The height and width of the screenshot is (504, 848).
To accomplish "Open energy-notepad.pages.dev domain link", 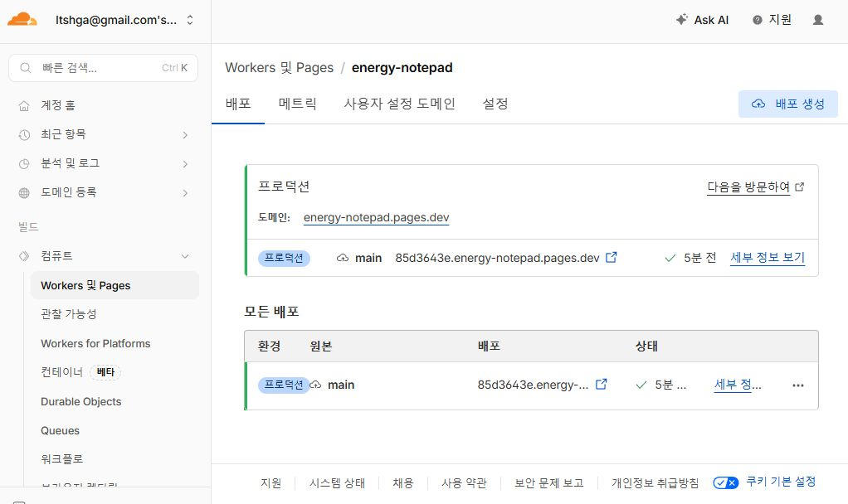I will (x=377, y=217).
